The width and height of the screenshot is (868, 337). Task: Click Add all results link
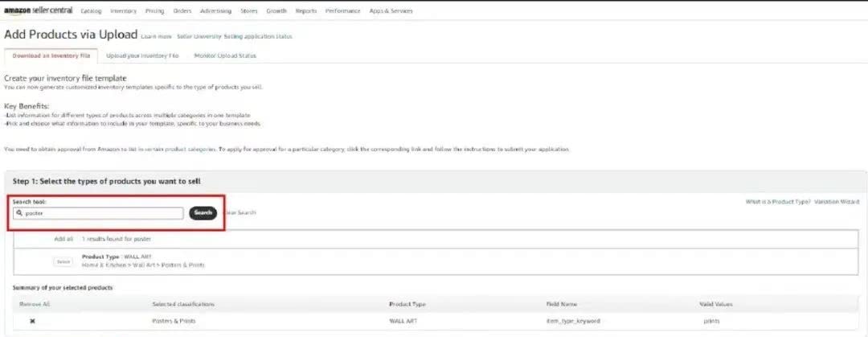pyautogui.click(x=63, y=239)
